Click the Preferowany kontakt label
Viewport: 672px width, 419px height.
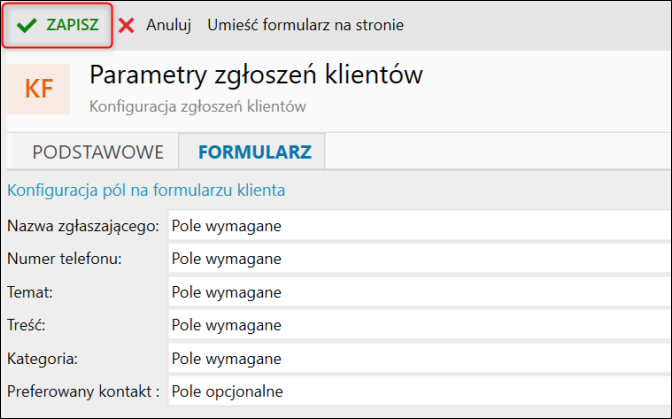pyautogui.click(x=83, y=391)
